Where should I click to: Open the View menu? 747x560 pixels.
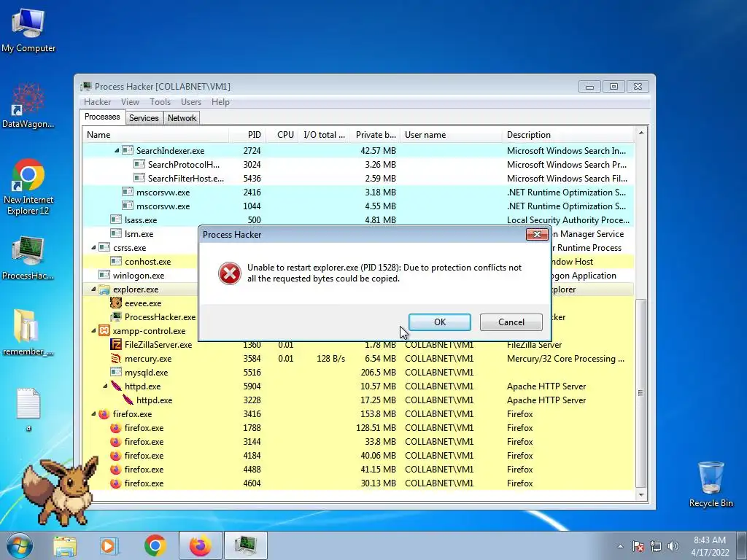pyautogui.click(x=130, y=102)
